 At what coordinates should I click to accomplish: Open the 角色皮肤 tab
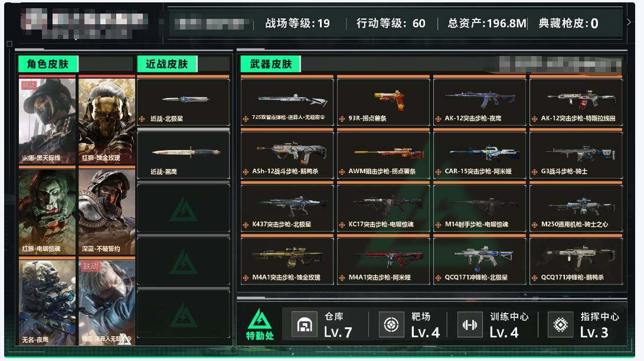point(48,64)
